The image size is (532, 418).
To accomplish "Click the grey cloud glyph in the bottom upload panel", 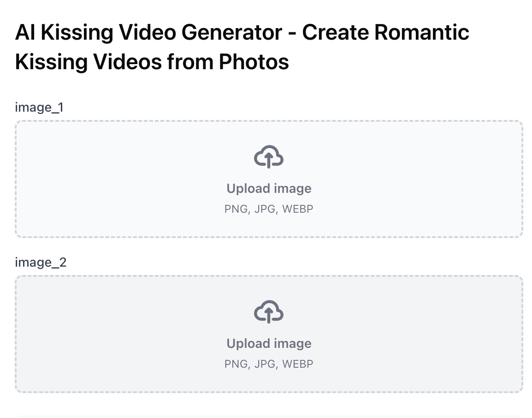I will [x=269, y=312].
